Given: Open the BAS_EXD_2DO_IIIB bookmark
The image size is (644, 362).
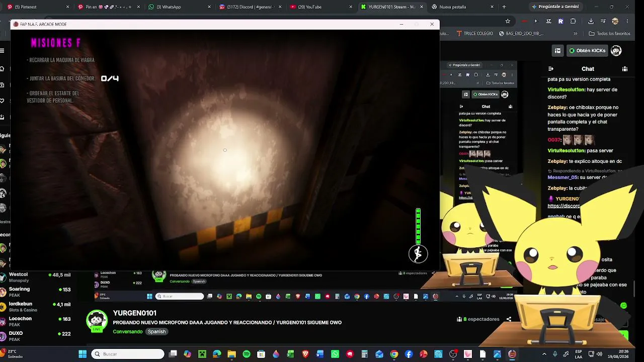Looking at the screenshot, I should tap(521, 34).
